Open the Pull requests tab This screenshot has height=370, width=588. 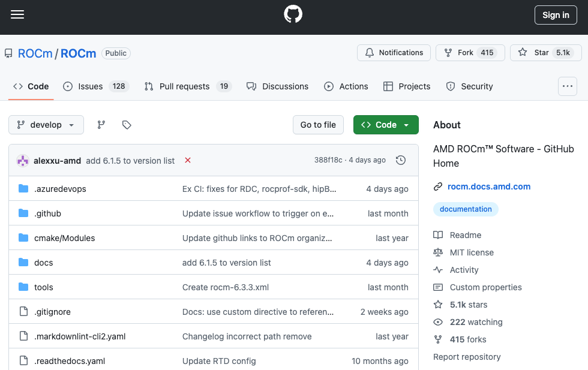pyautogui.click(x=188, y=86)
